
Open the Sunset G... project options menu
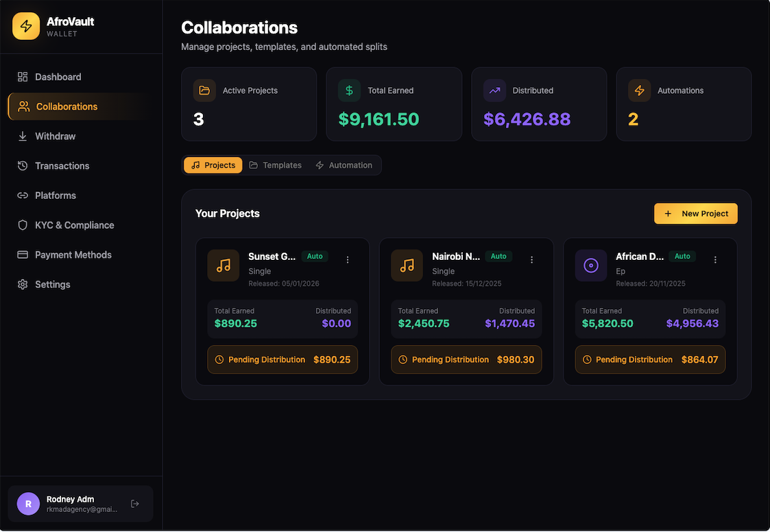point(348,260)
